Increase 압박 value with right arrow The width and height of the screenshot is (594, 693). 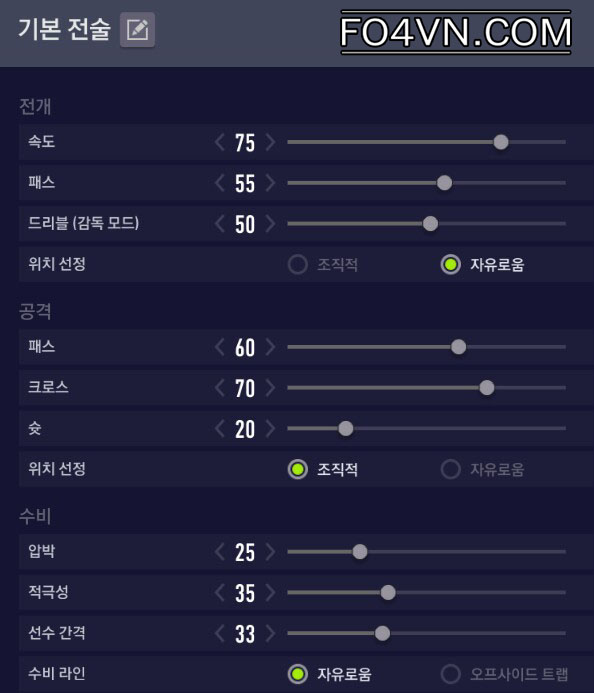coord(270,552)
